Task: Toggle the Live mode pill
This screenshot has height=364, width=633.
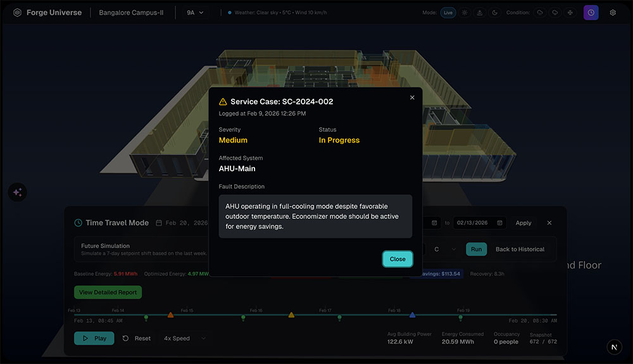Action: (448, 13)
